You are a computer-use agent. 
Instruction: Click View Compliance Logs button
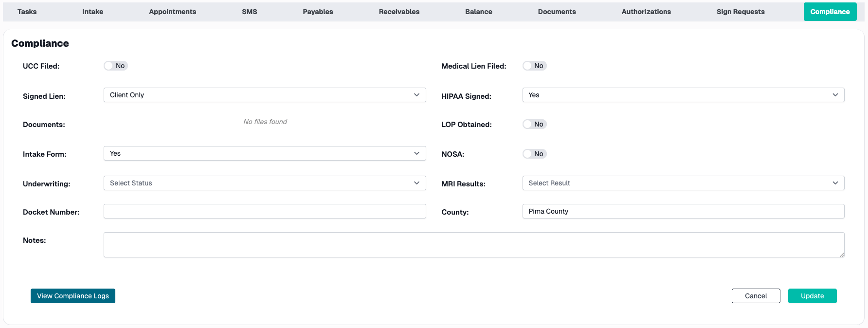(72, 295)
